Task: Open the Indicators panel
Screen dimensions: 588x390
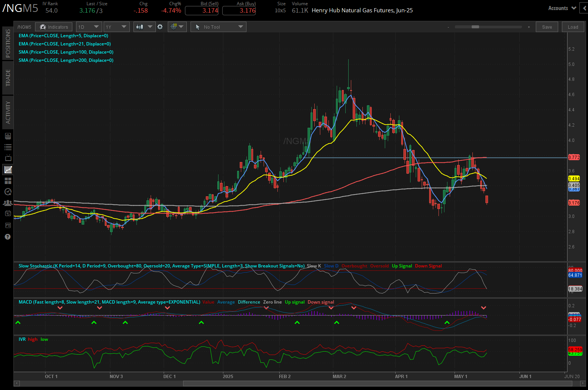Action: pos(54,27)
